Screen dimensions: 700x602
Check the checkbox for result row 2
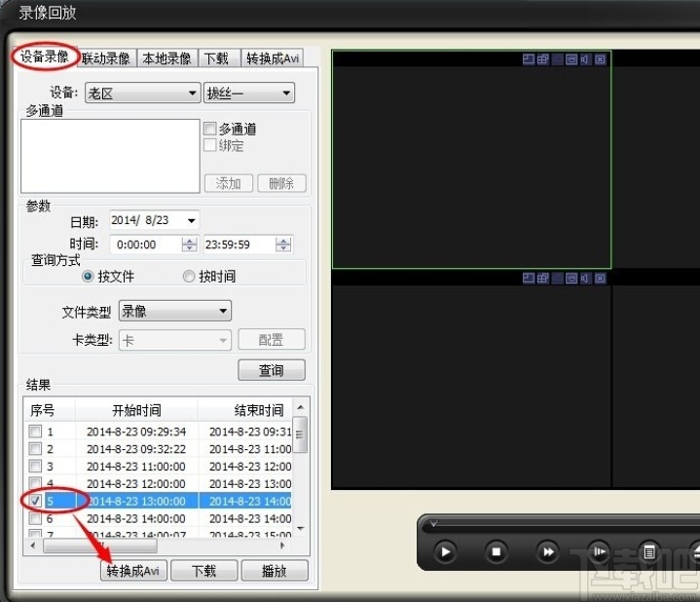[35, 448]
